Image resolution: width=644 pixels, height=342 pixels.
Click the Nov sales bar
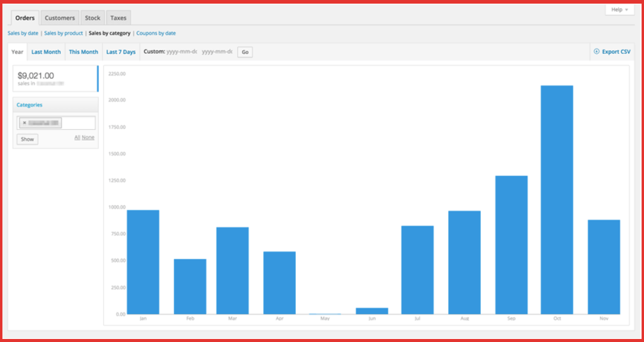604,267
